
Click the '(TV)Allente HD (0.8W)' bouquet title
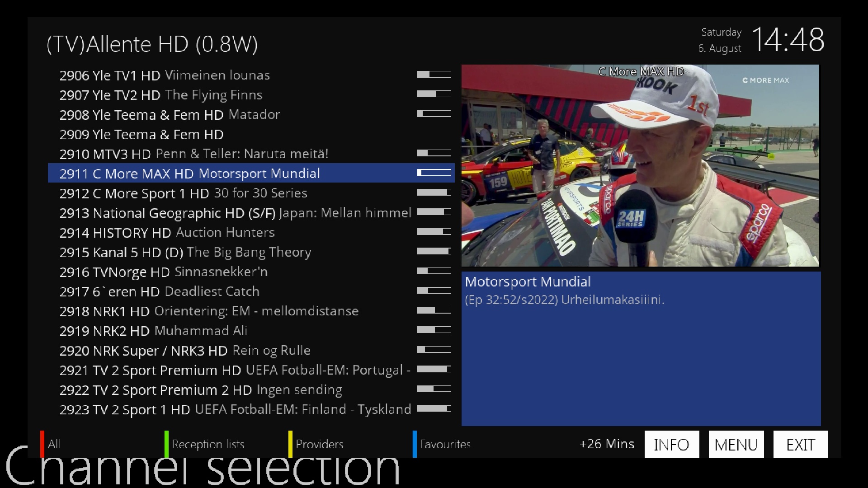(152, 44)
